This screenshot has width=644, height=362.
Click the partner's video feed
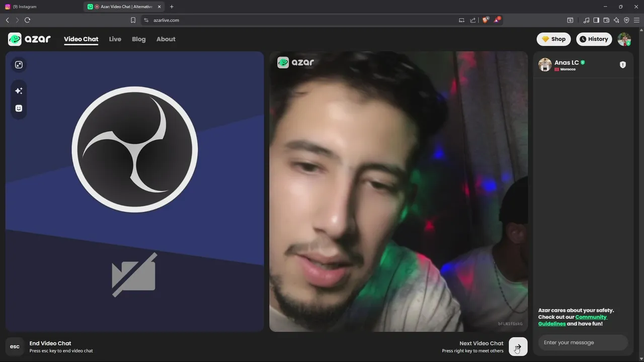[398, 192]
